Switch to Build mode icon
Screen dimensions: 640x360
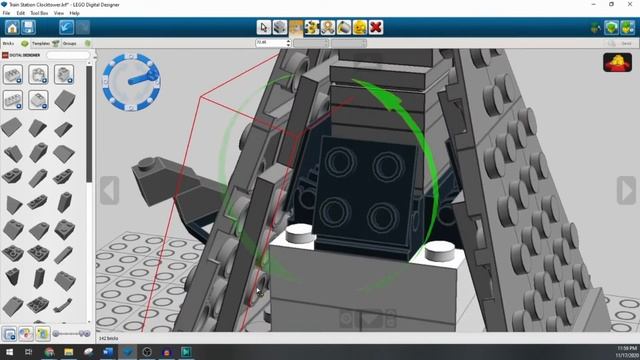[x=596, y=28]
